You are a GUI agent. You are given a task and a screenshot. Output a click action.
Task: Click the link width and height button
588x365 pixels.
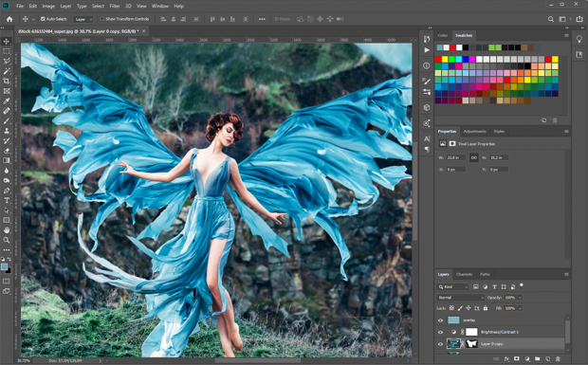473,157
